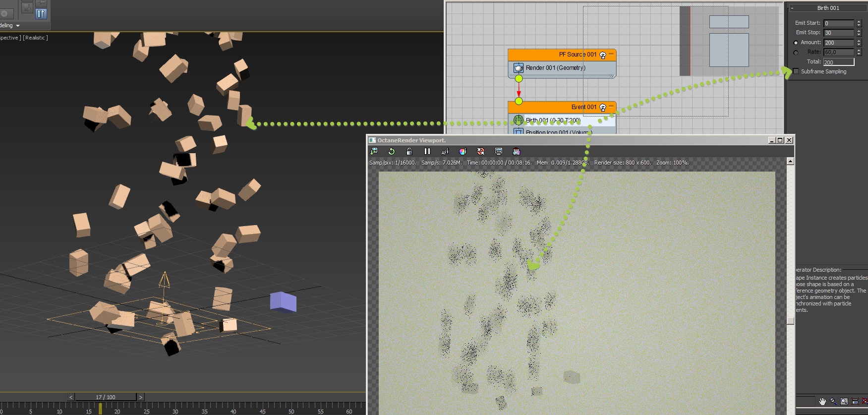Click the time slider showing 17 / 100

106,397
